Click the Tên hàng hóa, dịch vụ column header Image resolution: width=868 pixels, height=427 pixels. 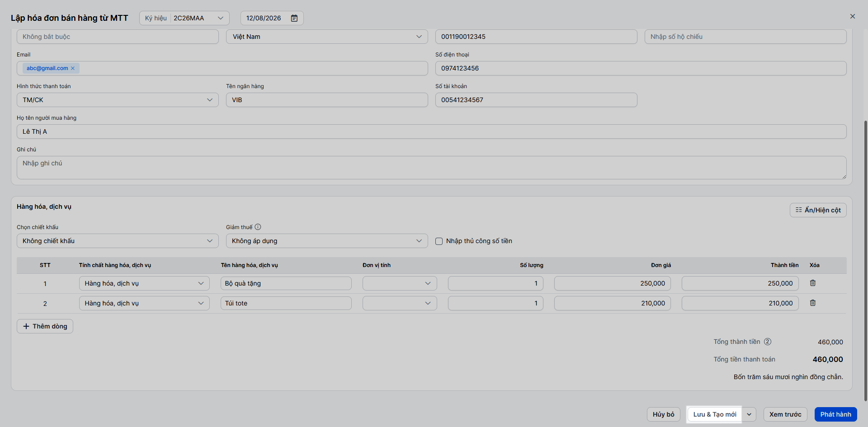249,265
